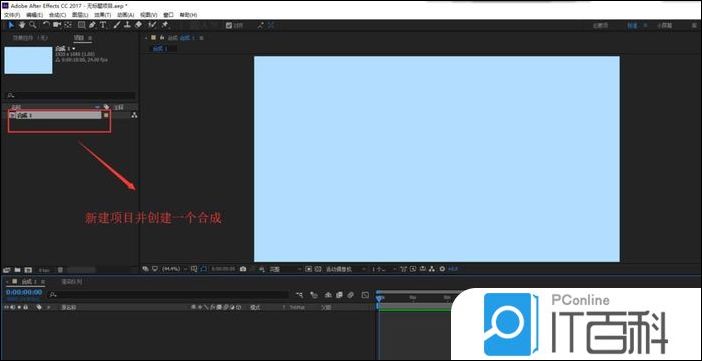The height and width of the screenshot is (361, 702).
Task: Open the 合成(C) Composition menu
Action: 57,15
